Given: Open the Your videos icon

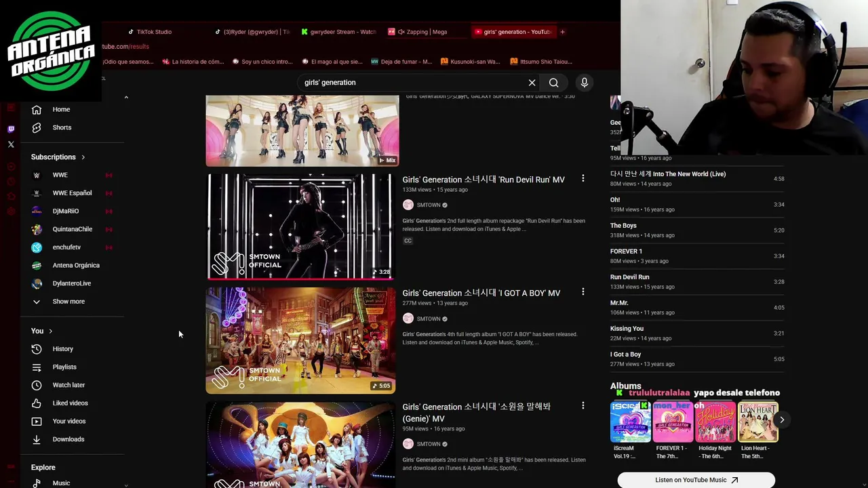Looking at the screenshot, I should point(37,422).
